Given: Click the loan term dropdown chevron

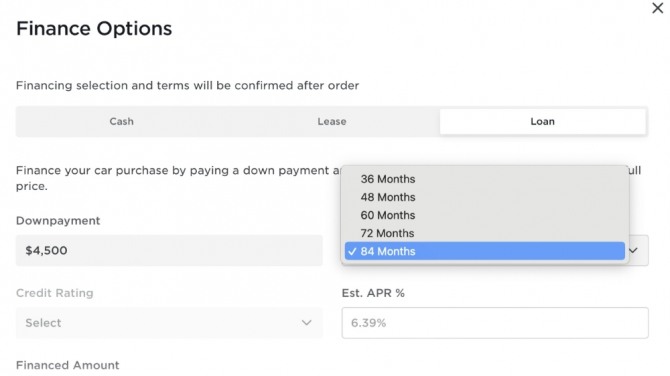Looking at the screenshot, I should [634, 250].
